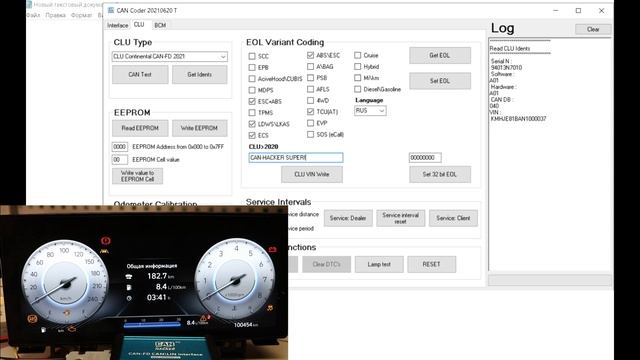Image resolution: width=640 pixels, height=360 pixels.
Task: Click the Get Idents button
Action: pos(200,75)
